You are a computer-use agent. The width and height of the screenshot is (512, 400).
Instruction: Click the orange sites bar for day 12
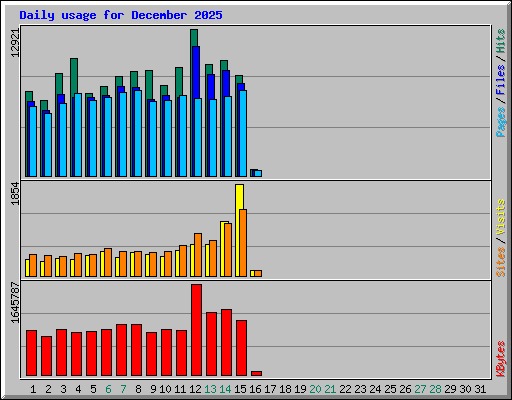198,255
